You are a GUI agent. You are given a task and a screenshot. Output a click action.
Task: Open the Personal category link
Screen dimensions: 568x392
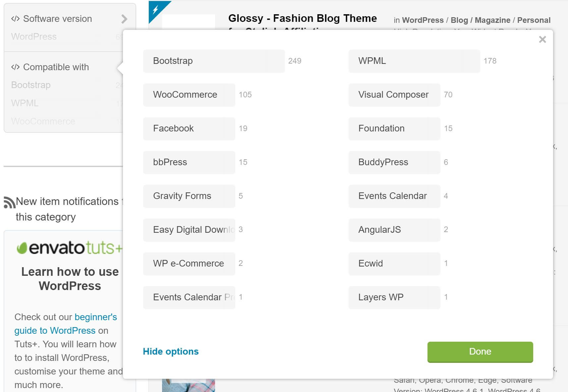tap(534, 20)
